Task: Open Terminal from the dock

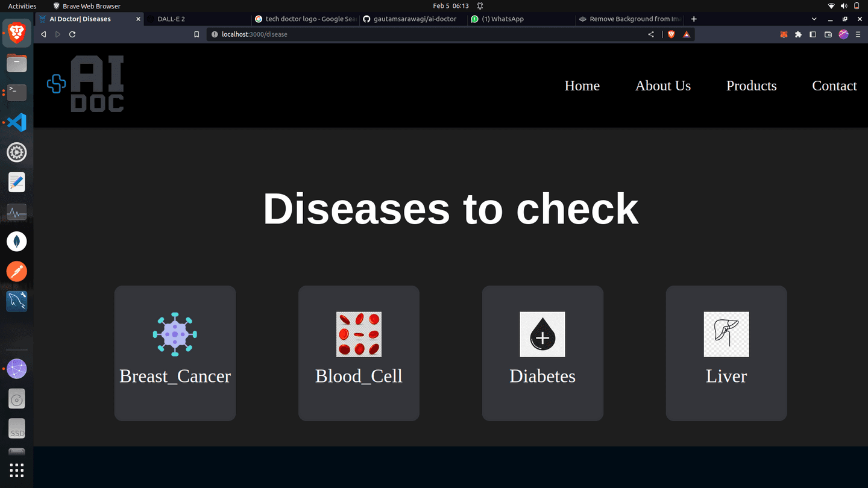Action: tap(17, 92)
